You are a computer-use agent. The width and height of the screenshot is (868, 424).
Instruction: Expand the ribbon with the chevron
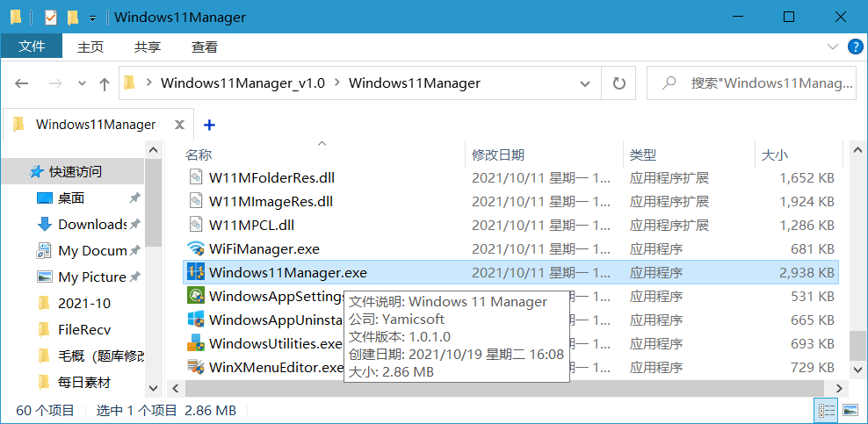(832, 46)
